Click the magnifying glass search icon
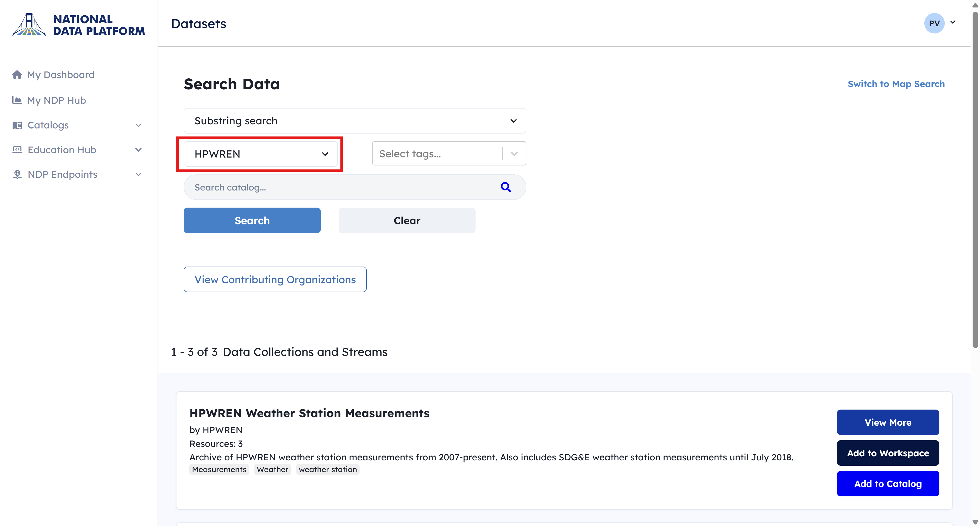This screenshot has width=980, height=526. [x=506, y=187]
